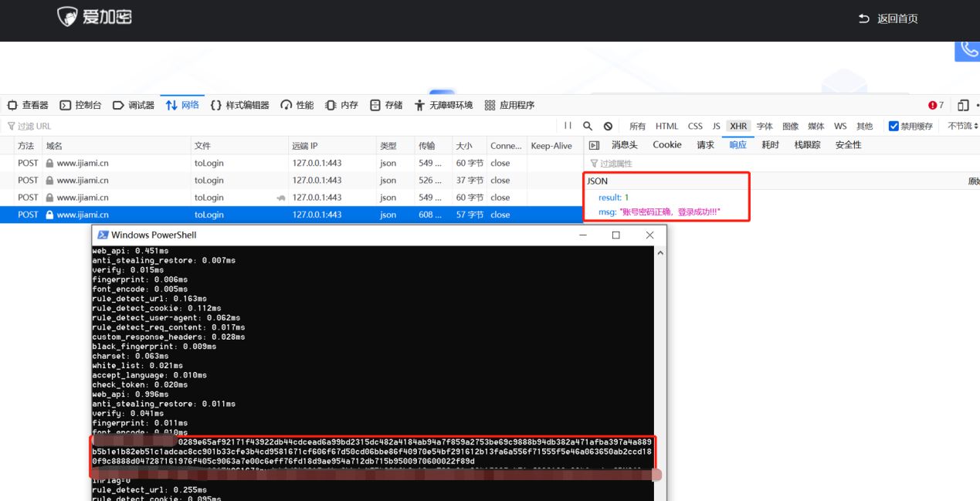Filter requests by WS

(839, 126)
